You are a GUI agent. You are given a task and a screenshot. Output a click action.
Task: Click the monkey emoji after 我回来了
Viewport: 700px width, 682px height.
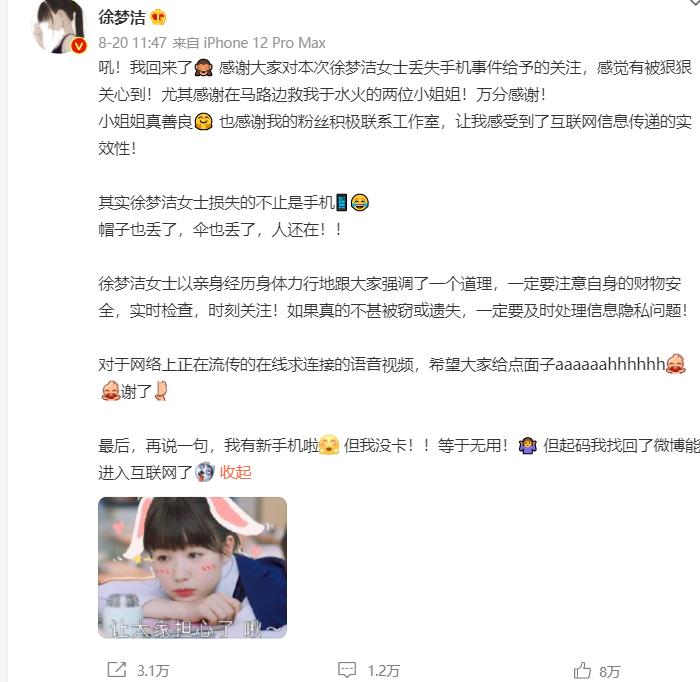[204, 68]
